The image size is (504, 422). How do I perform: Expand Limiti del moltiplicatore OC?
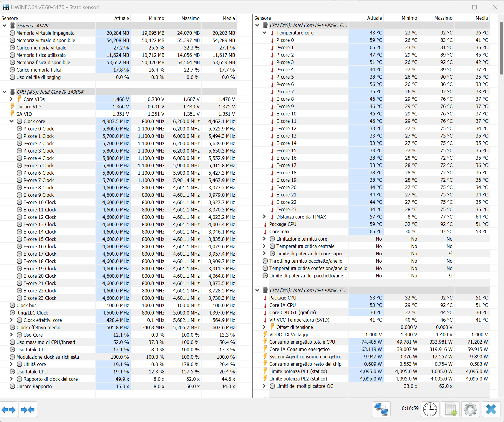(x=264, y=386)
